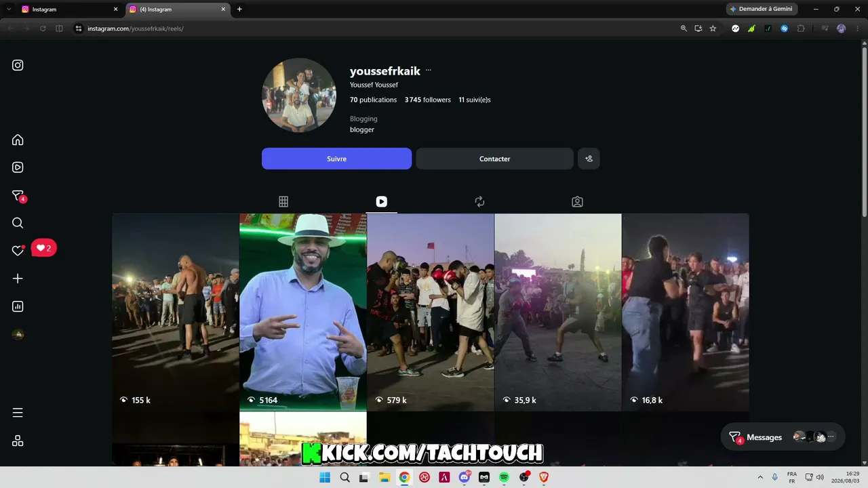The height and width of the screenshot is (488, 868).
Task: Open the reel with 155 k views
Action: [176, 312]
